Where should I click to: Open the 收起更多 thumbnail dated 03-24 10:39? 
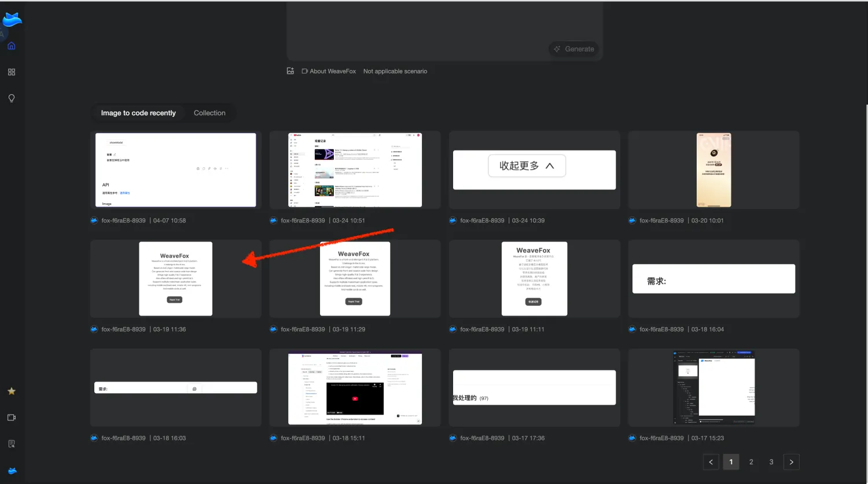pyautogui.click(x=535, y=170)
